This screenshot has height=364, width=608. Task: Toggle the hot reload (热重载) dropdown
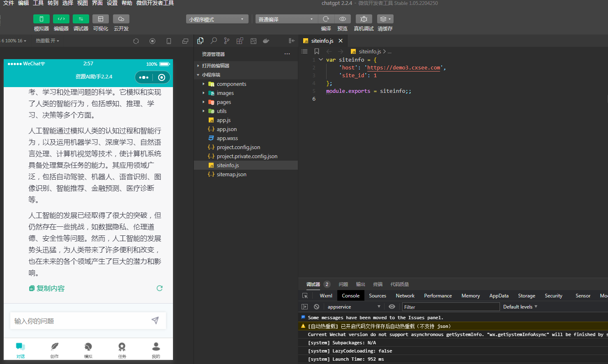pos(47,41)
